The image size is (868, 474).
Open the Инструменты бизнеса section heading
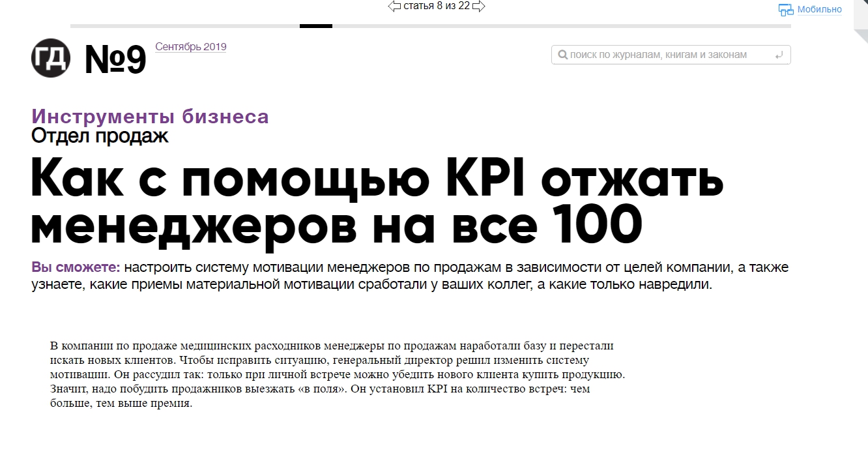[150, 117]
